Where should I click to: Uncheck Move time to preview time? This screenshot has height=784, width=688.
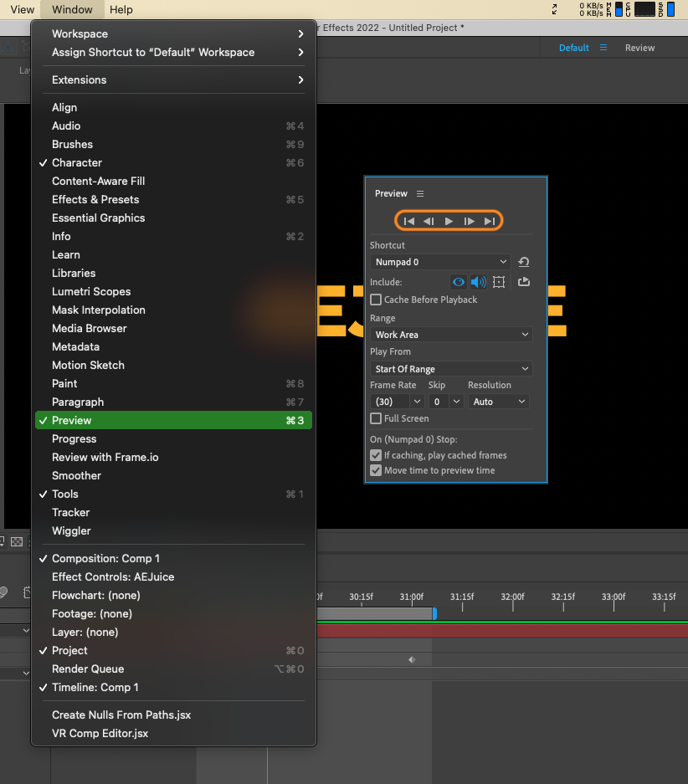coord(376,470)
